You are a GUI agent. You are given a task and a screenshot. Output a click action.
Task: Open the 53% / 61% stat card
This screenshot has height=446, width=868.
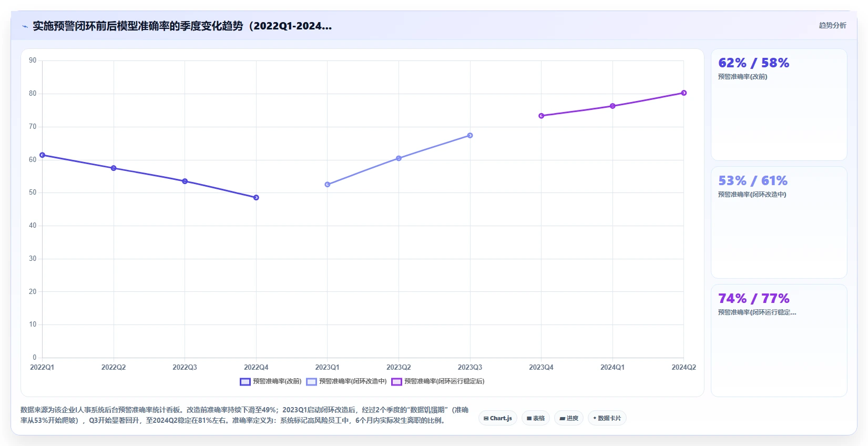(779, 222)
